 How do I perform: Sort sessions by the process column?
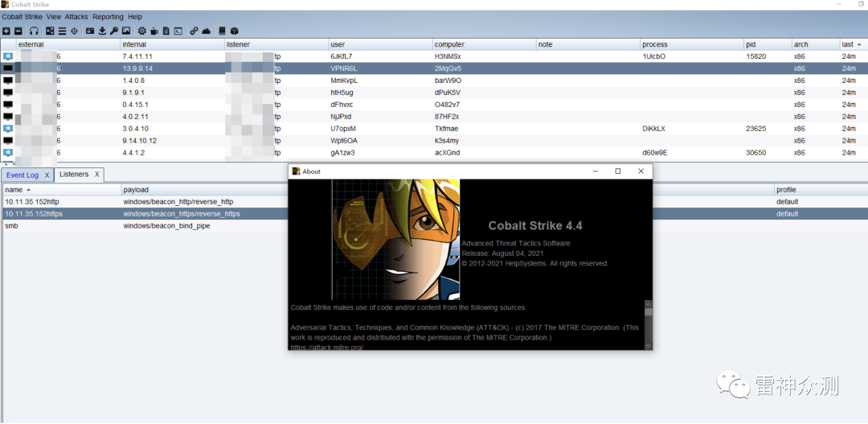(x=692, y=44)
